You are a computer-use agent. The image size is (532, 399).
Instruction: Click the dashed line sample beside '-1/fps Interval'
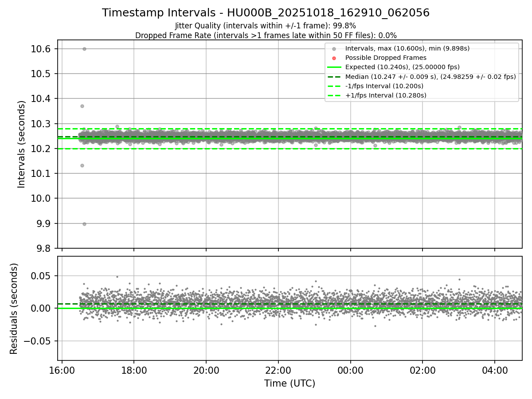tap(334, 86)
